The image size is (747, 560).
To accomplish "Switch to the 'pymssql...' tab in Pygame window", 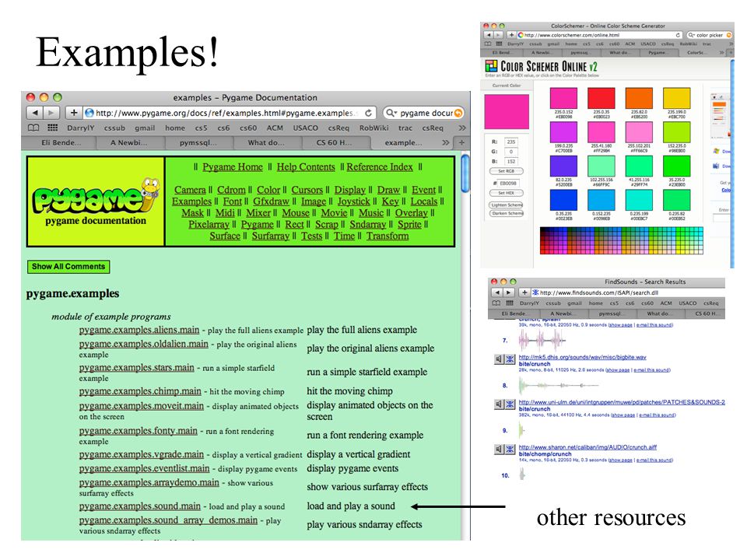I will pos(198,142).
